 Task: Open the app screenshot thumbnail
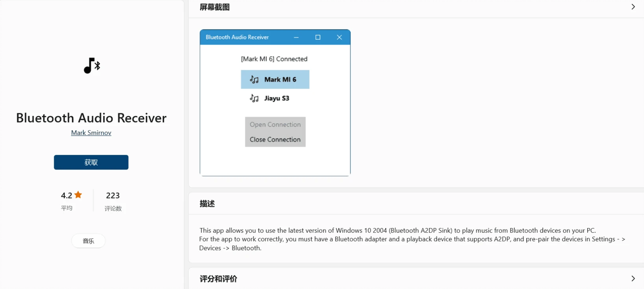(x=275, y=103)
